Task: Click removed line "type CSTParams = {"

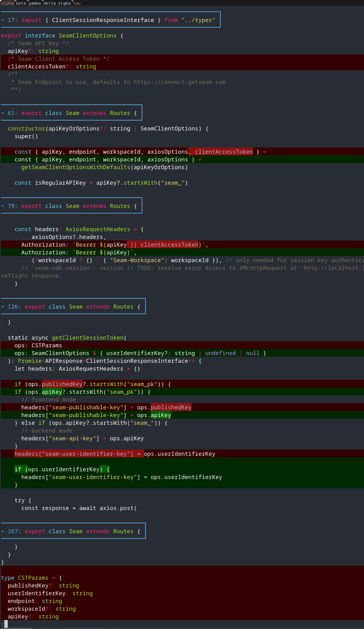Action: coord(32,578)
